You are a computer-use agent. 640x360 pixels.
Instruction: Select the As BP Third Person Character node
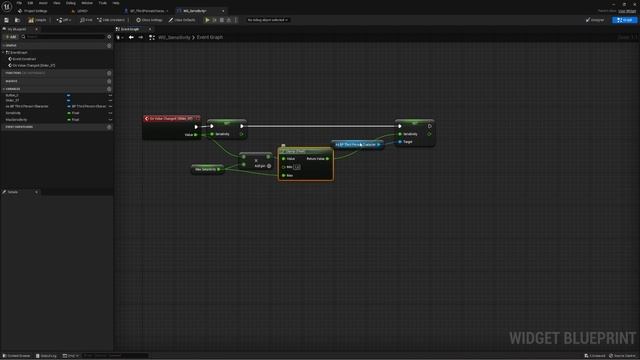click(358, 144)
